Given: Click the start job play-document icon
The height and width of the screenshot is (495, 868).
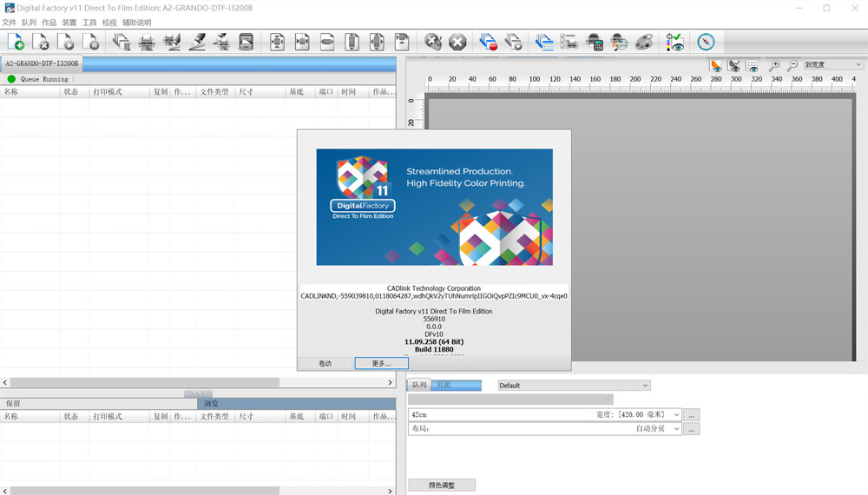Looking at the screenshot, I should 66,42.
